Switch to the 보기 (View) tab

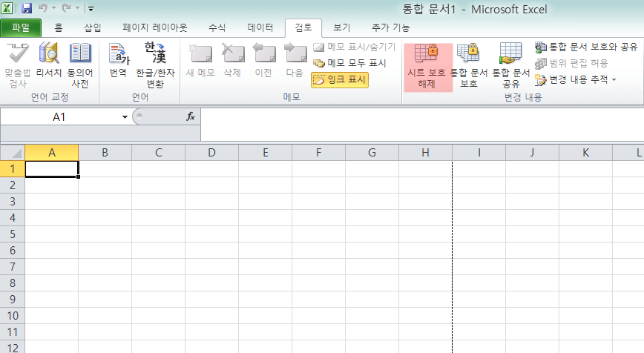[342, 28]
